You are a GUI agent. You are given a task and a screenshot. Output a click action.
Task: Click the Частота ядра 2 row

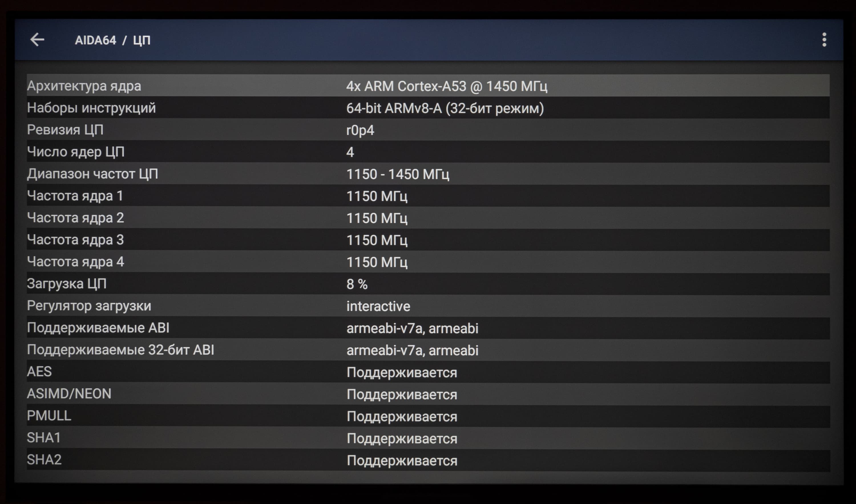pyautogui.click(x=428, y=218)
